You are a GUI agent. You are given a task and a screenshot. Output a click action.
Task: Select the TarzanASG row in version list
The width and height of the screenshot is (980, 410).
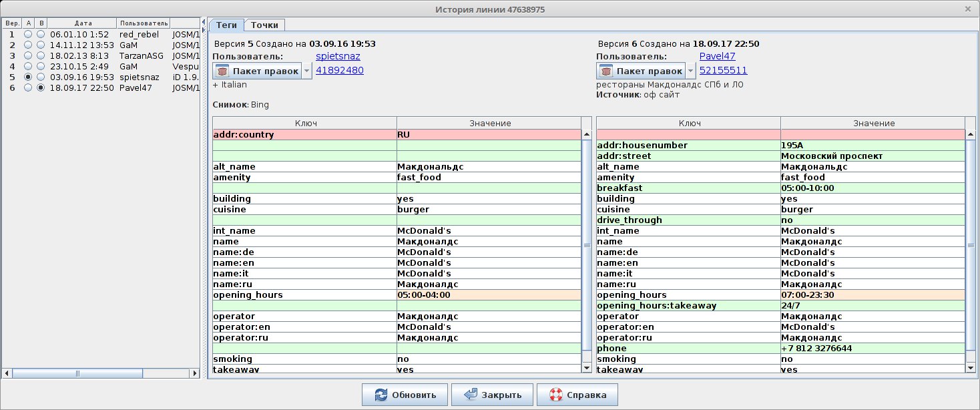[101, 55]
